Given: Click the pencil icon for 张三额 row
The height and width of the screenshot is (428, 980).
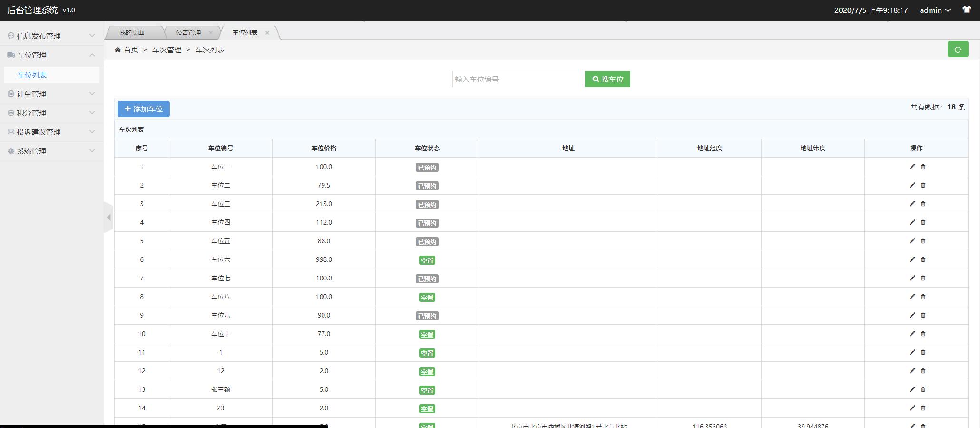Looking at the screenshot, I should 912,389.
